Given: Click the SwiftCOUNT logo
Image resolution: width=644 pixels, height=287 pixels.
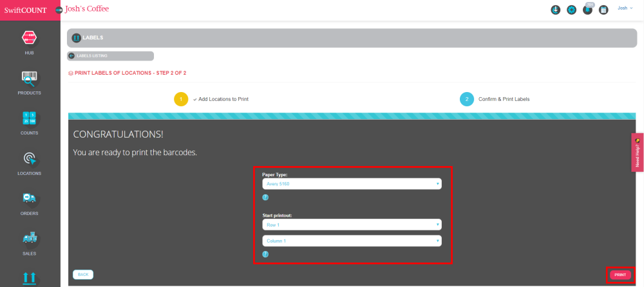Looking at the screenshot, I should 26,10.
